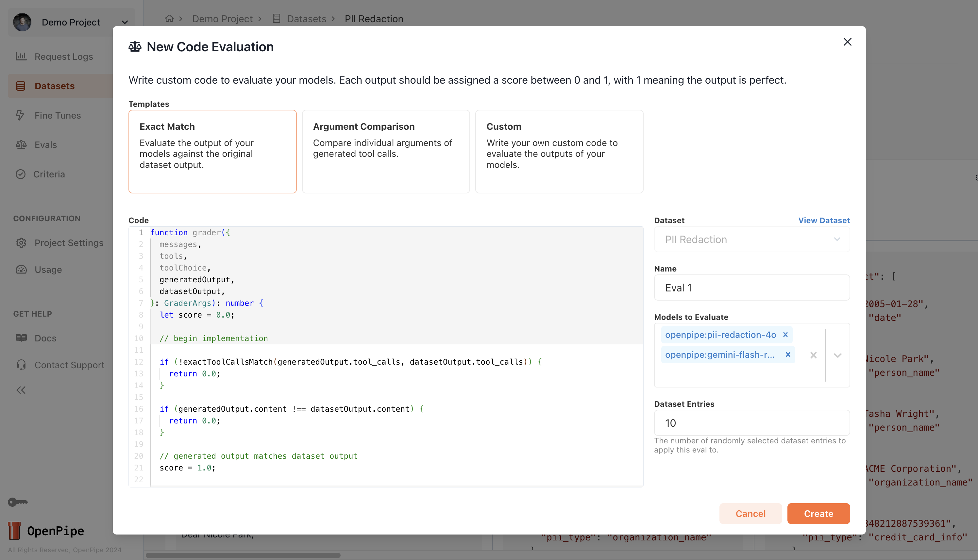Remove openpipe:gemini-flash model tag
Viewport: 978px width, 560px height.
click(787, 354)
